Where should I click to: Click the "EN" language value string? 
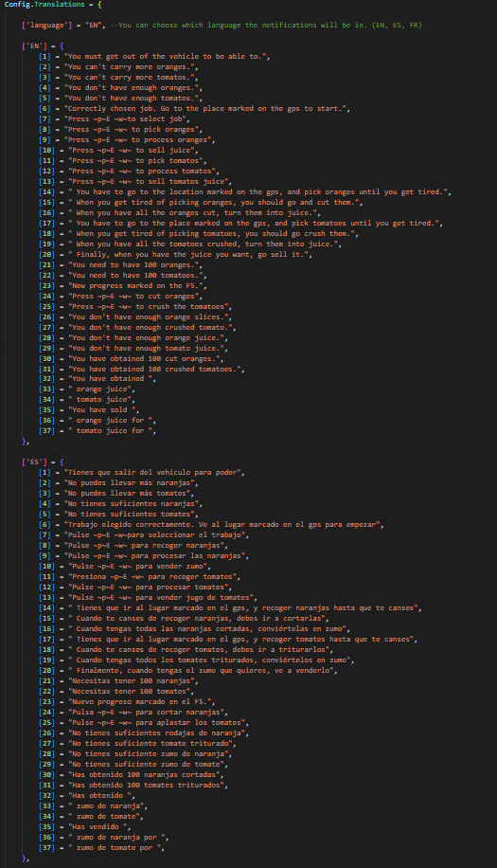click(94, 26)
